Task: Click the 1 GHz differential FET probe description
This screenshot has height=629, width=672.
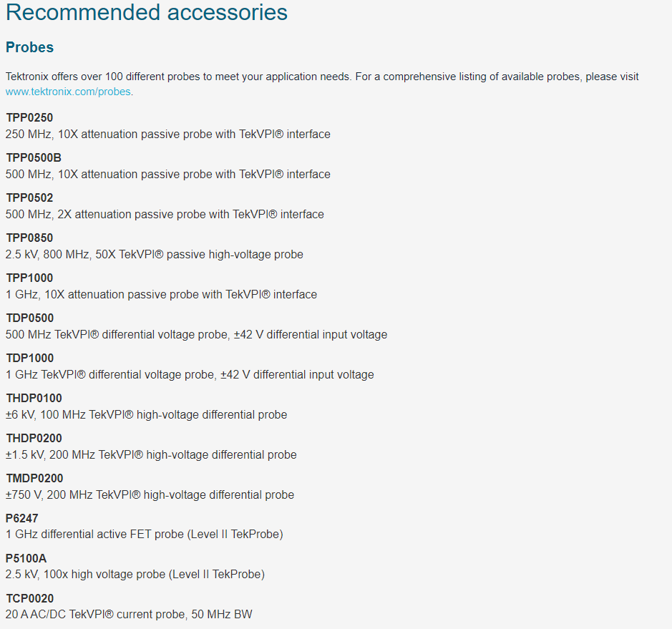Action: (x=145, y=535)
